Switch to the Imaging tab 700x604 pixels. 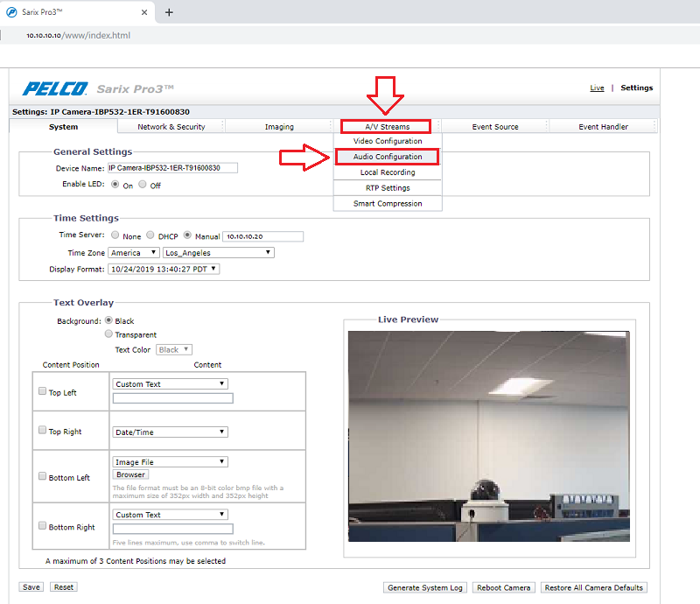tap(279, 127)
